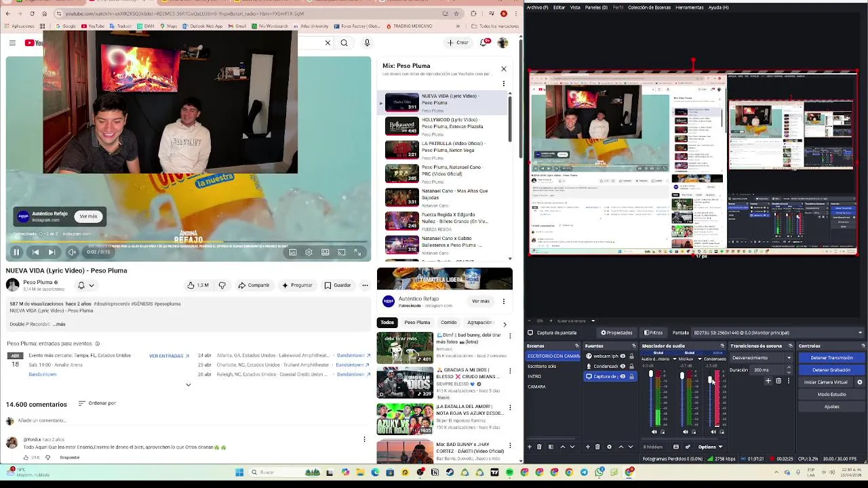Open OBS Vista menu
Viewport: 868px width, 488px height.
tap(575, 7)
